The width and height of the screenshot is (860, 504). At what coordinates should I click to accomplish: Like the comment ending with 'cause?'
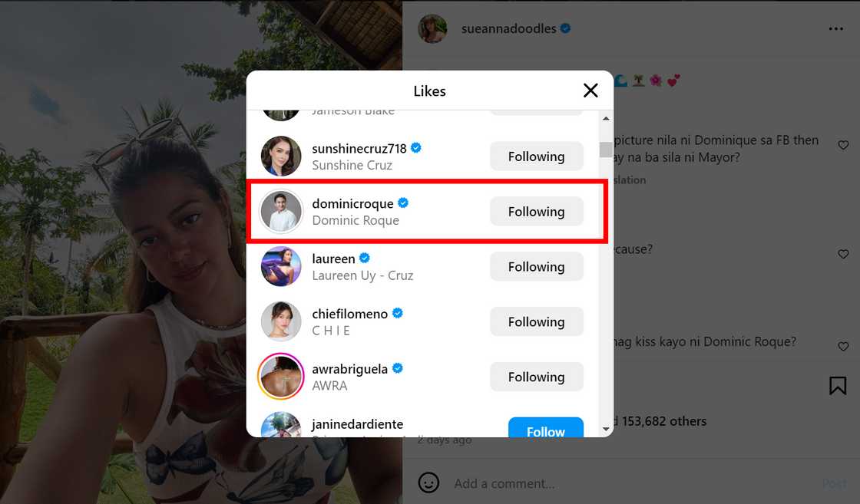(x=843, y=254)
